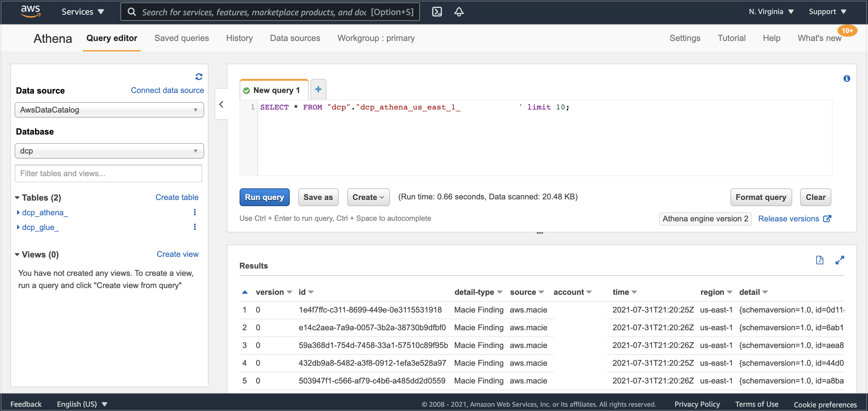Add a new query tab with plus

click(318, 90)
